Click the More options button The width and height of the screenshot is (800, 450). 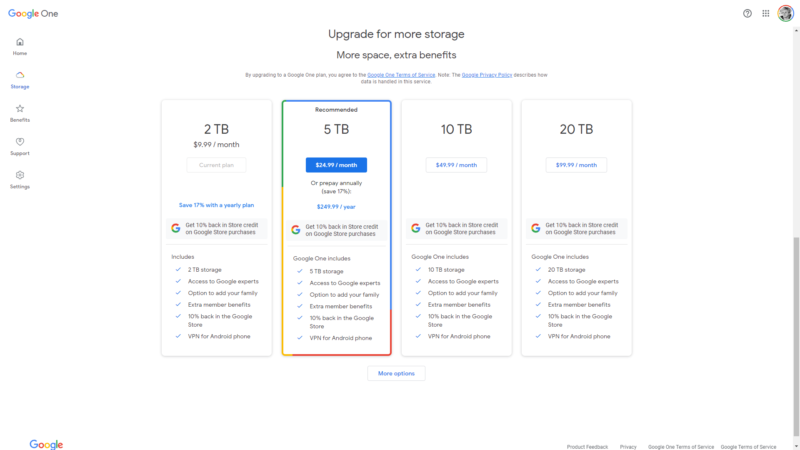[x=396, y=373]
